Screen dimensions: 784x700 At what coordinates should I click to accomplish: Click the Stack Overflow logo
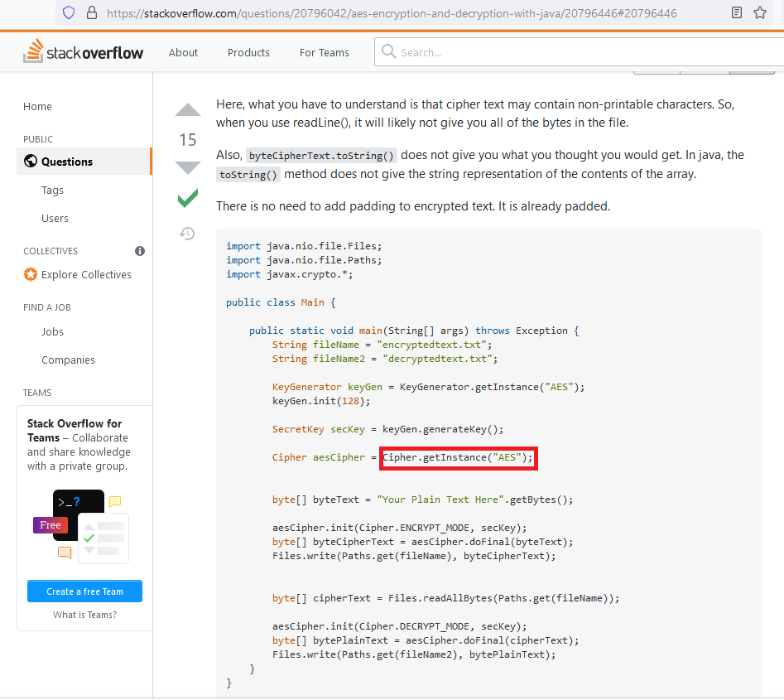pos(83,51)
